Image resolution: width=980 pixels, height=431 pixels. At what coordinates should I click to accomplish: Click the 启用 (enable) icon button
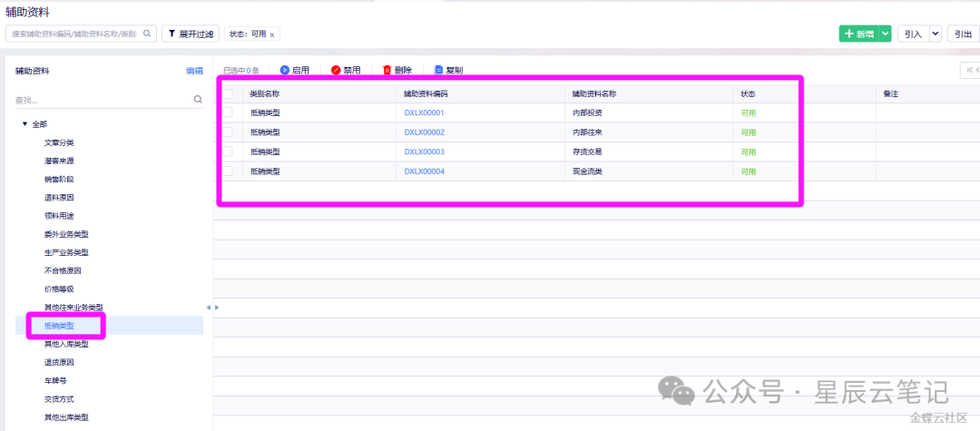284,70
